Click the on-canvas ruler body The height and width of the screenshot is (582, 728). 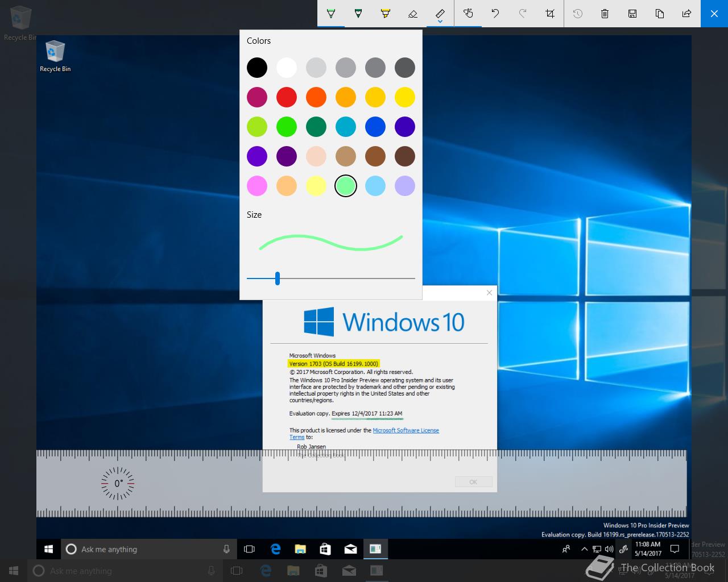[x=362, y=484]
